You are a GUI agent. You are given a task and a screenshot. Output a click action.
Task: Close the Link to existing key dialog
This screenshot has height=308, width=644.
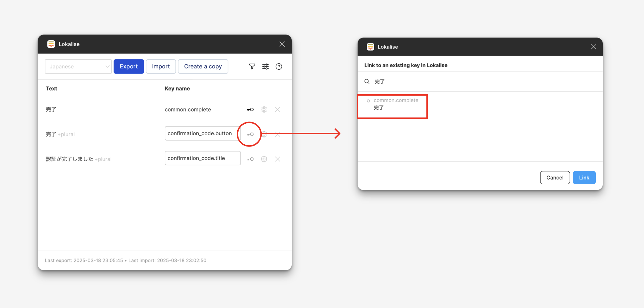tap(593, 47)
